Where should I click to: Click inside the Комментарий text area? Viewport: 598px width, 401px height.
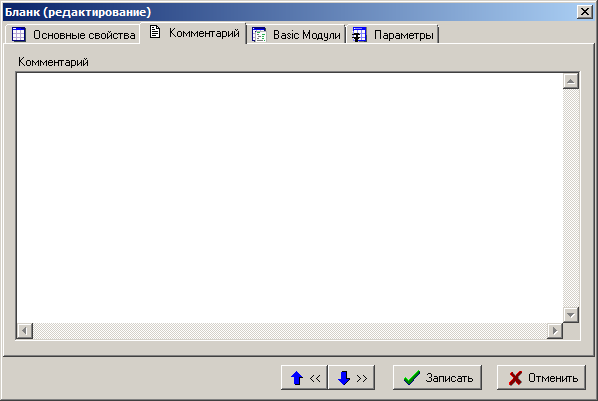289,198
